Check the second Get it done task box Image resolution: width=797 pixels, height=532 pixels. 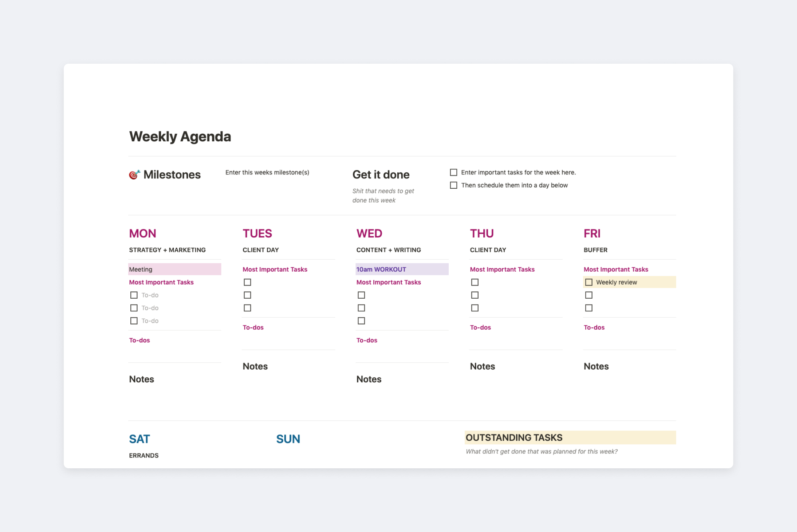(x=454, y=185)
